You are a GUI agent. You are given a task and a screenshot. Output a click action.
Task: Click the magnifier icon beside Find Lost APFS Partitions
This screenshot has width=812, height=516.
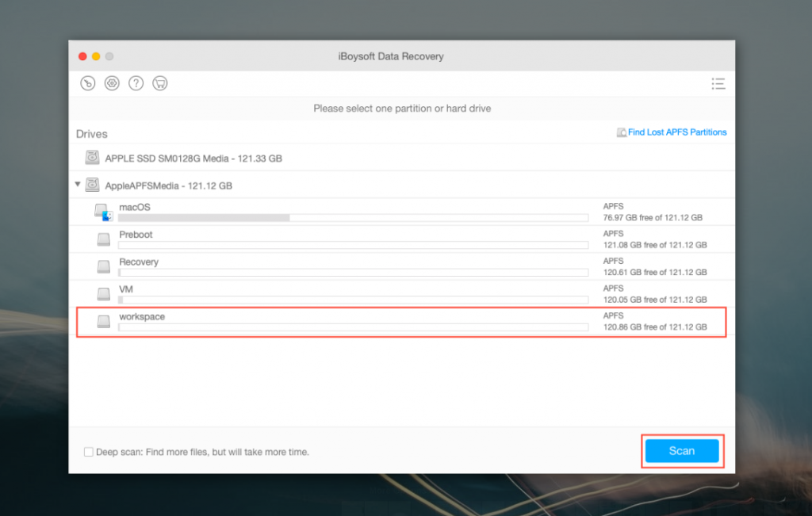pos(622,132)
